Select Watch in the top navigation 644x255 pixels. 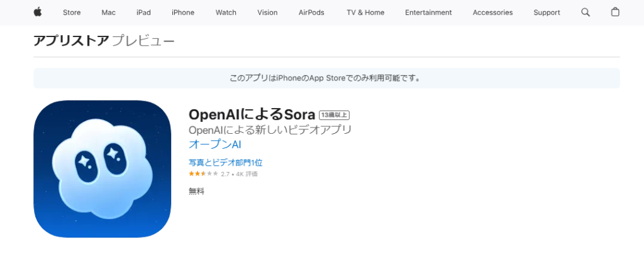(x=226, y=13)
